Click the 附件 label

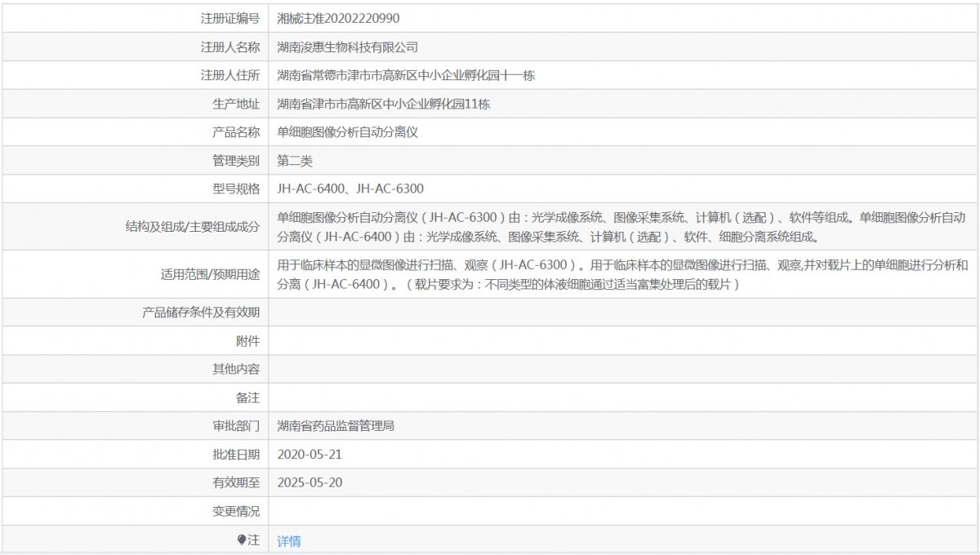click(248, 341)
